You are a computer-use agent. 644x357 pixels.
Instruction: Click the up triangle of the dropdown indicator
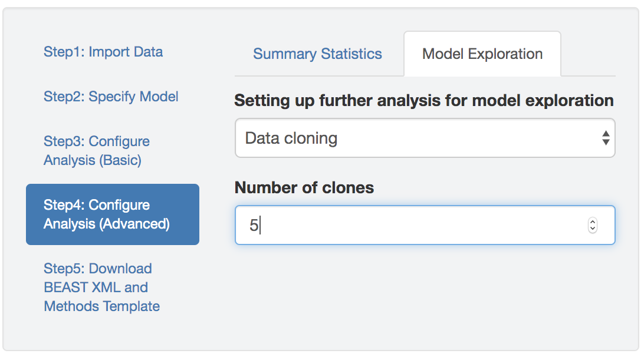[605, 134]
